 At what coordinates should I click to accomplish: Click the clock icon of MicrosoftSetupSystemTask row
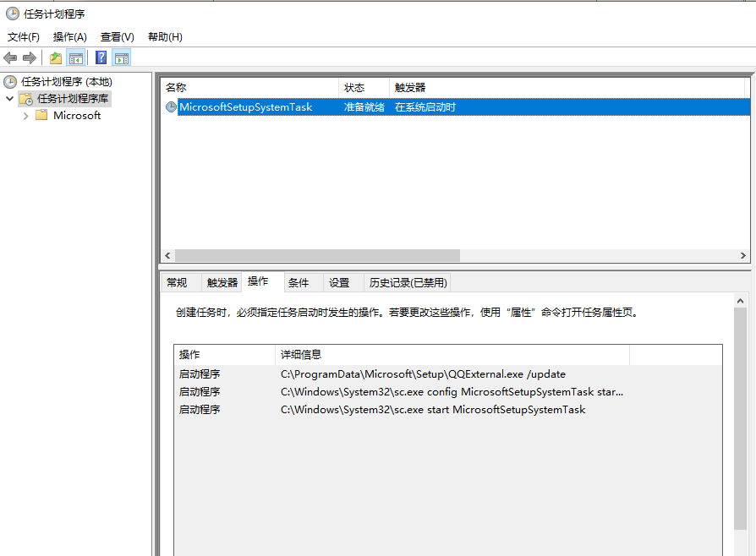(171, 107)
